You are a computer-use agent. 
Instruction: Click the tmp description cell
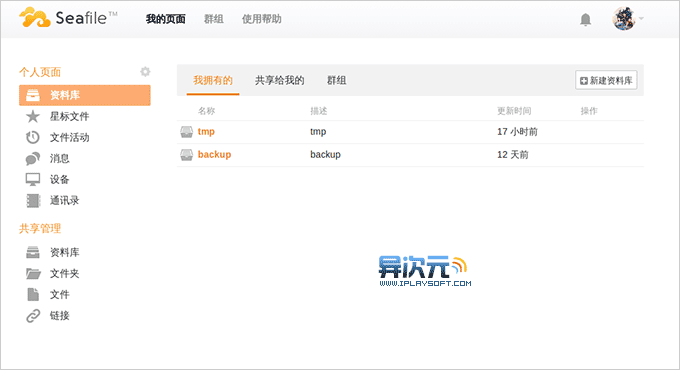point(318,132)
